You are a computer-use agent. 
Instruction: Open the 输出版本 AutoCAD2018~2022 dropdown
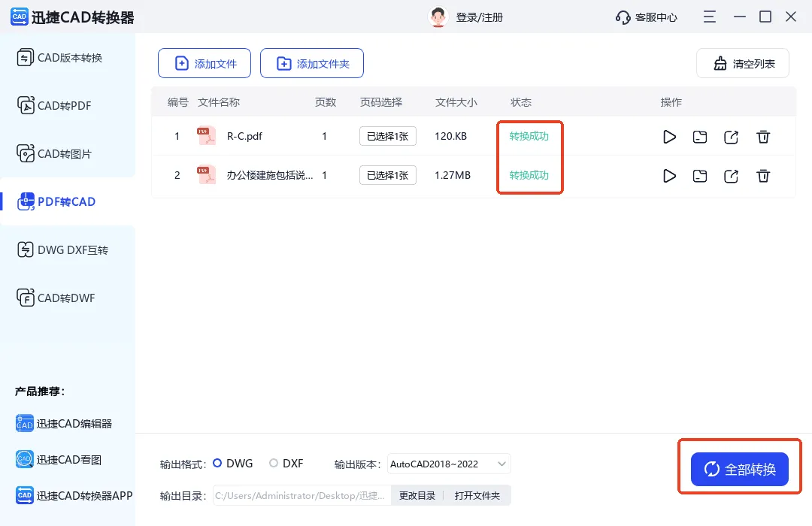pos(449,464)
